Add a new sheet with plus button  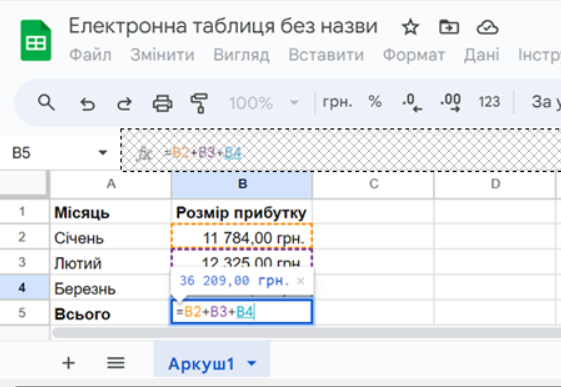(69, 363)
